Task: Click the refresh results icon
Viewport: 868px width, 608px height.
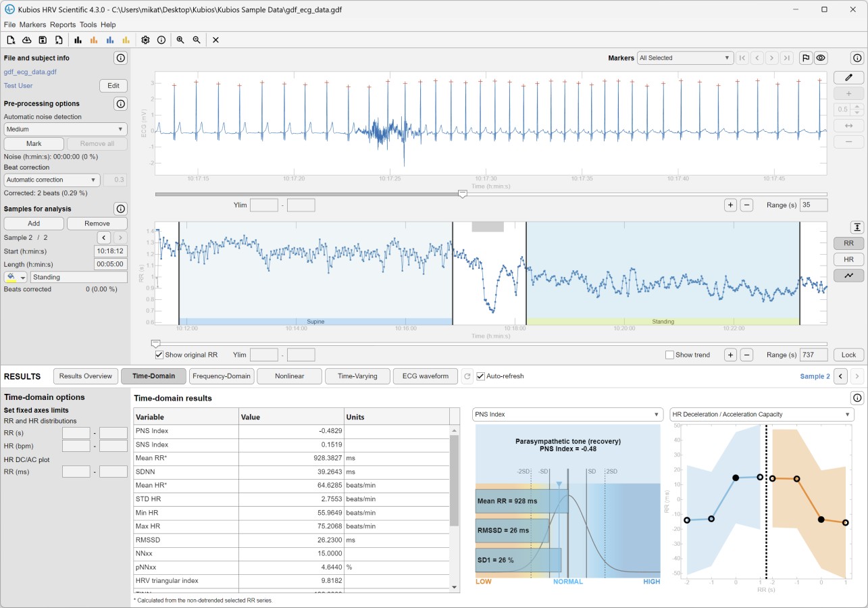Action: (467, 376)
